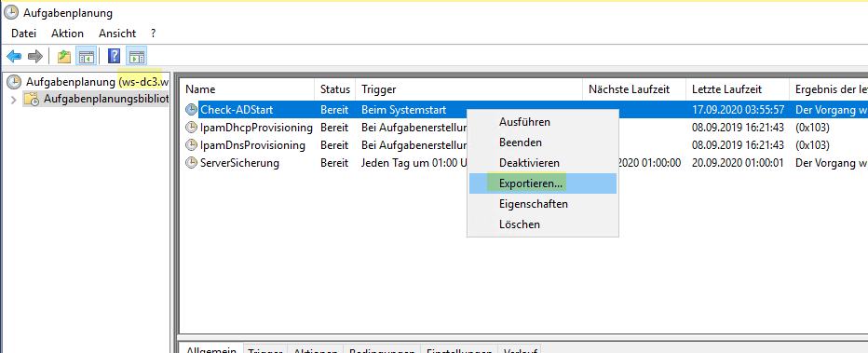Click Bereit status of ServerSicherung
Screen dimensions: 868x353
[x=334, y=163]
